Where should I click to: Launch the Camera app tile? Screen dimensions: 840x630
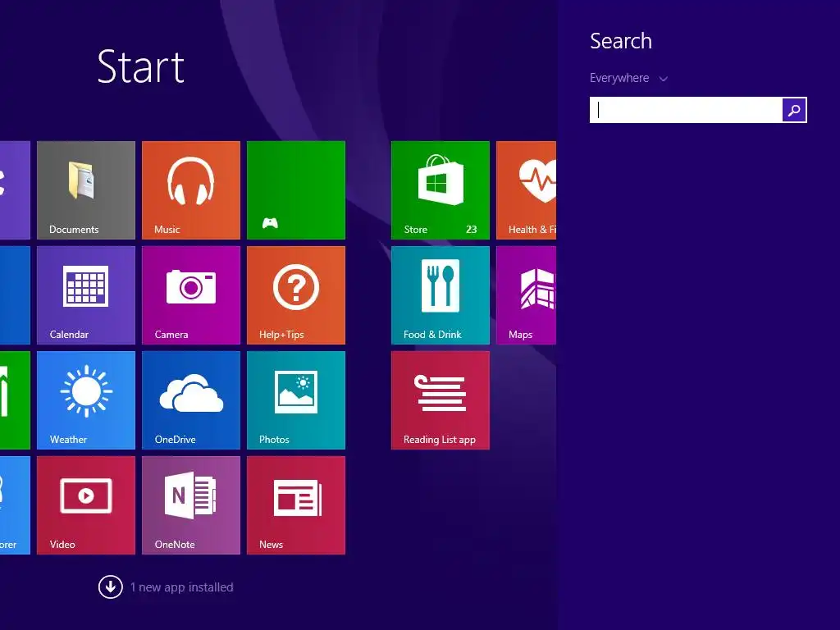click(x=190, y=295)
